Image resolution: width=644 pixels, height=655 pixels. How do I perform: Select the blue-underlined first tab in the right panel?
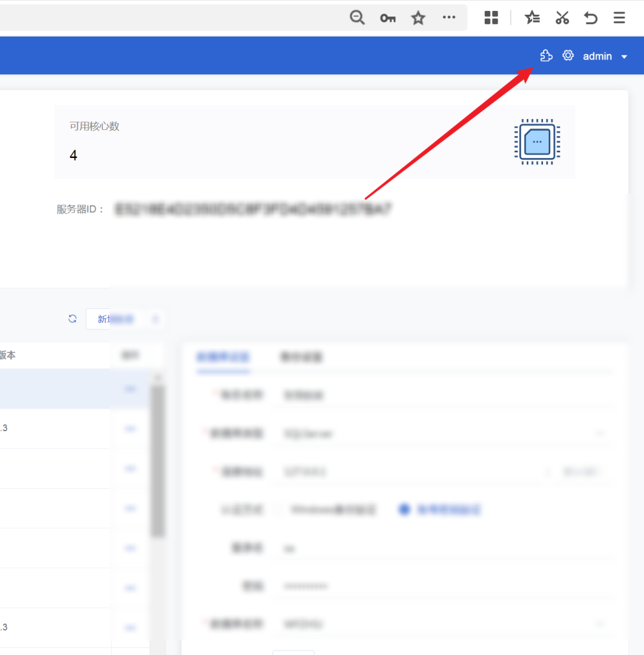[x=223, y=357]
